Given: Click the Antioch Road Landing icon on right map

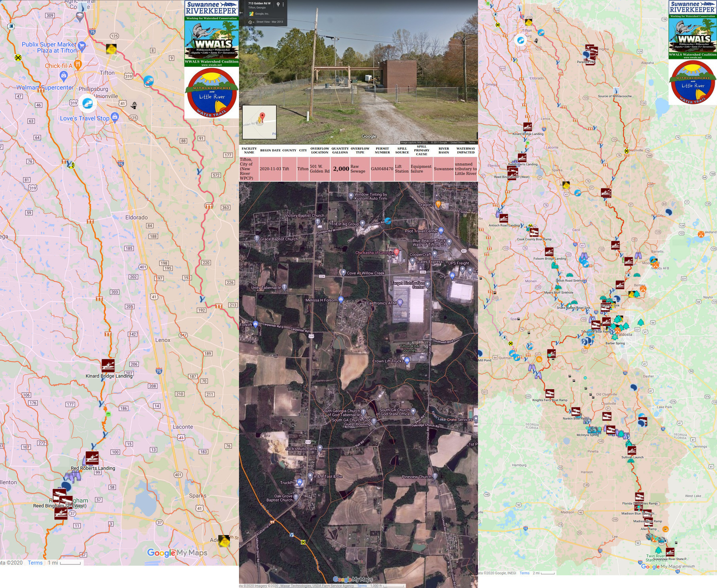Looking at the screenshot, I should pyautogui.click(x=504, y=218).
